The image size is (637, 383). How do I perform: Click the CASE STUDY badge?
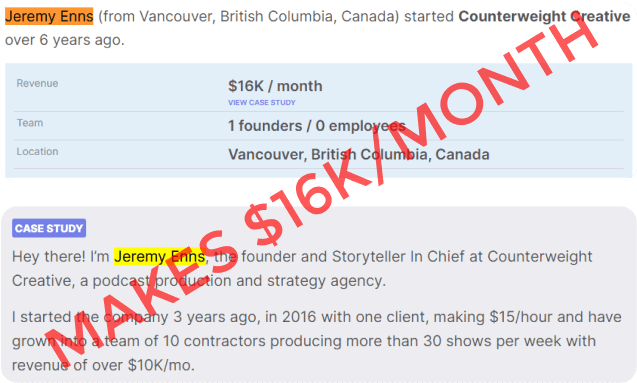point(49,228)
